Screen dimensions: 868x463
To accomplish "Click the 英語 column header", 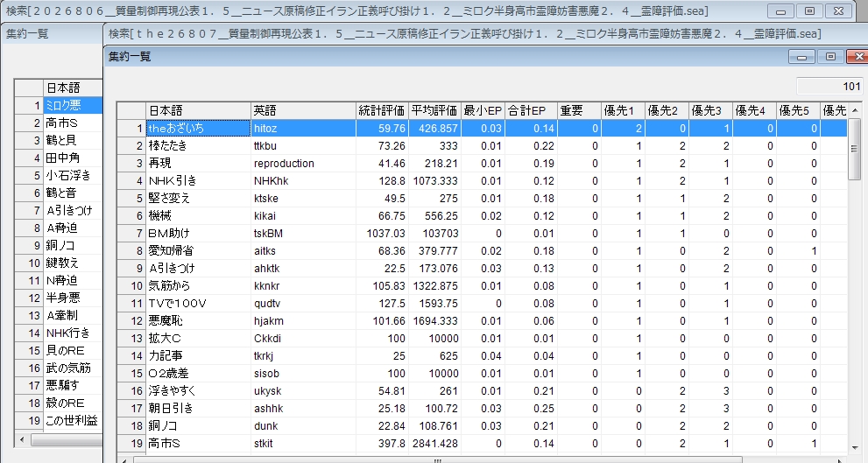I will tap(303, 110).
